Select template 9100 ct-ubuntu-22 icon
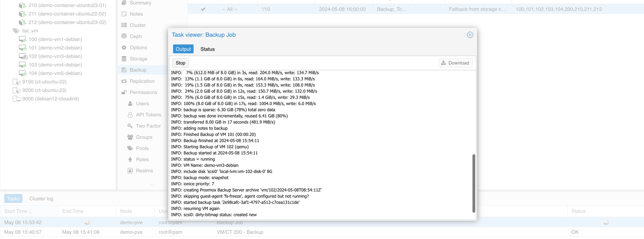This screenshot has width=644, height=239. pos(17,82)
